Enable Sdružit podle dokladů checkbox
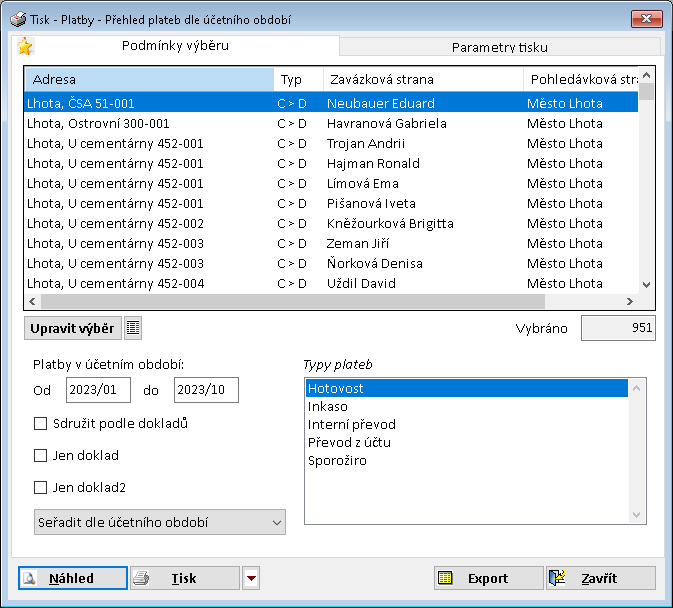Viewport: 673px width, 608px height. coord(41,423)
